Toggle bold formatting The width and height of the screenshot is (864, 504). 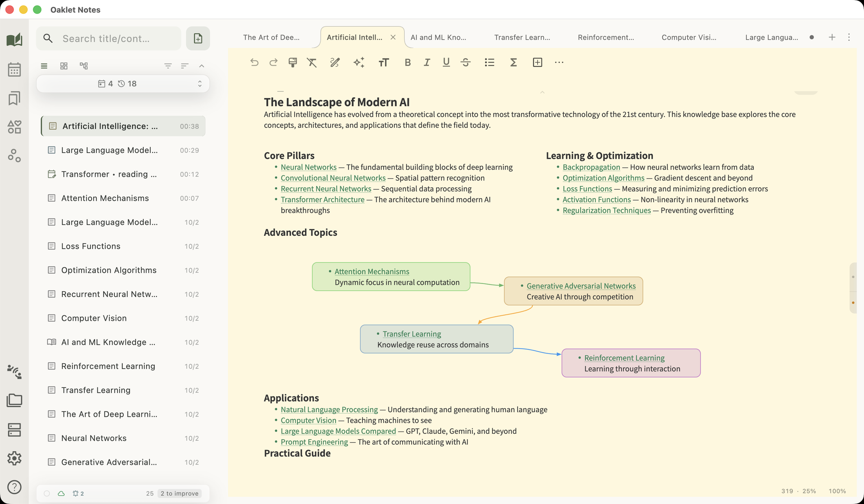pos(408,62)
